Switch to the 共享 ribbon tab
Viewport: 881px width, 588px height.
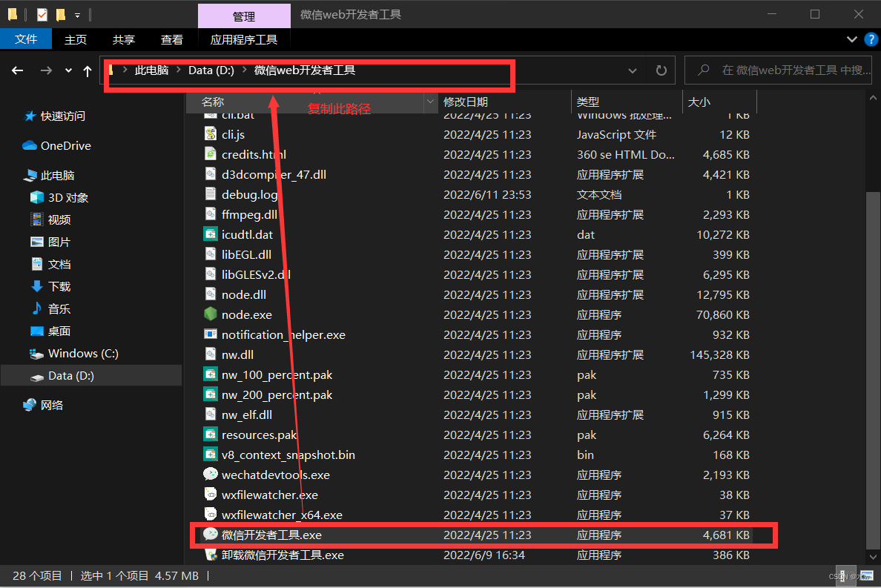click(x=124, y=39)
